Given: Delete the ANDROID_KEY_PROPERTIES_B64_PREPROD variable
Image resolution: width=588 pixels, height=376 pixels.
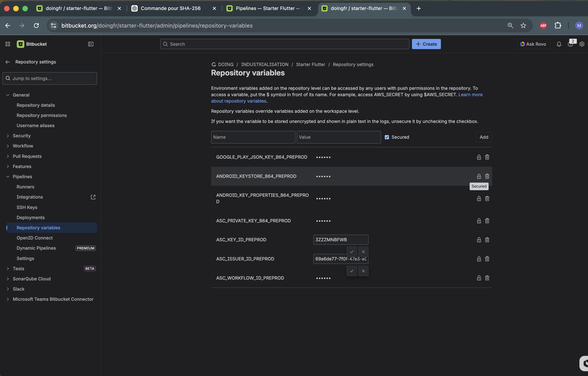Looking at the screenshot, I should click(x=487, y=199).
